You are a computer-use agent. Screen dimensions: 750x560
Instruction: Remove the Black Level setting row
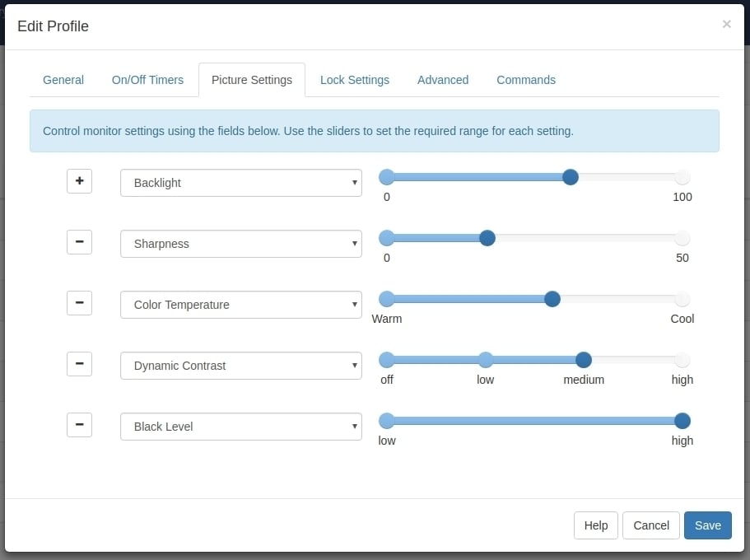coord(79,425)
